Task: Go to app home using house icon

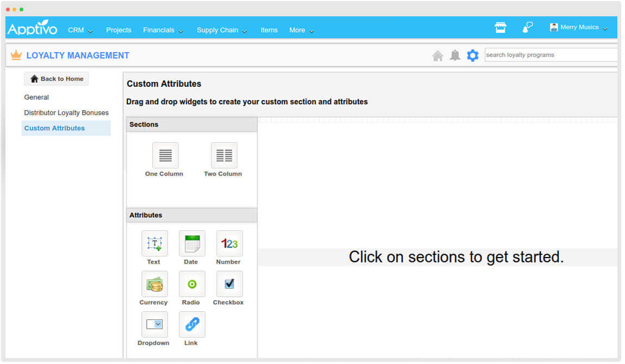Action: pyautogui.click(x=437, y=55)
